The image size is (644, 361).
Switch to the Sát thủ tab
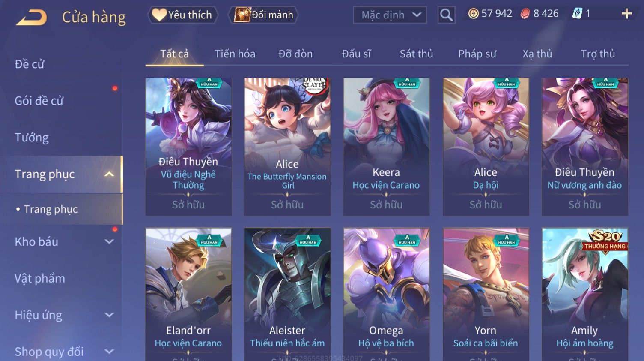tap(416, 54)
